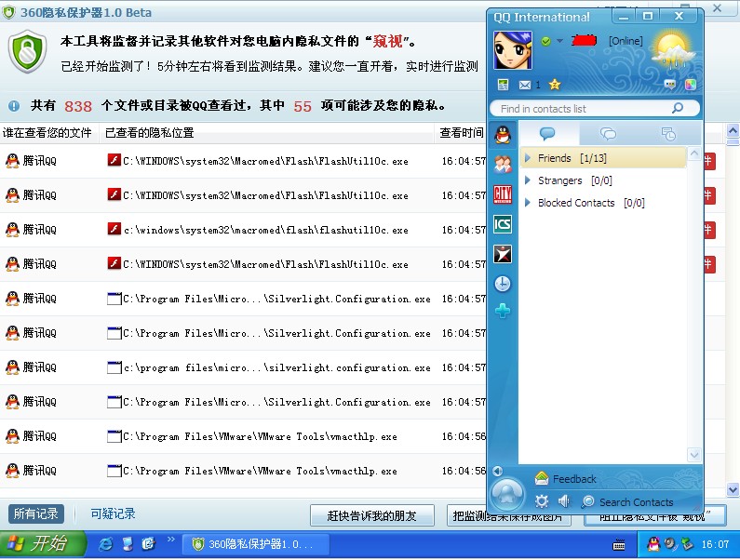This screenshot has width=740, height=560.
Task: Activate 360隐私保护器 taskbar button
Action: 255,544
